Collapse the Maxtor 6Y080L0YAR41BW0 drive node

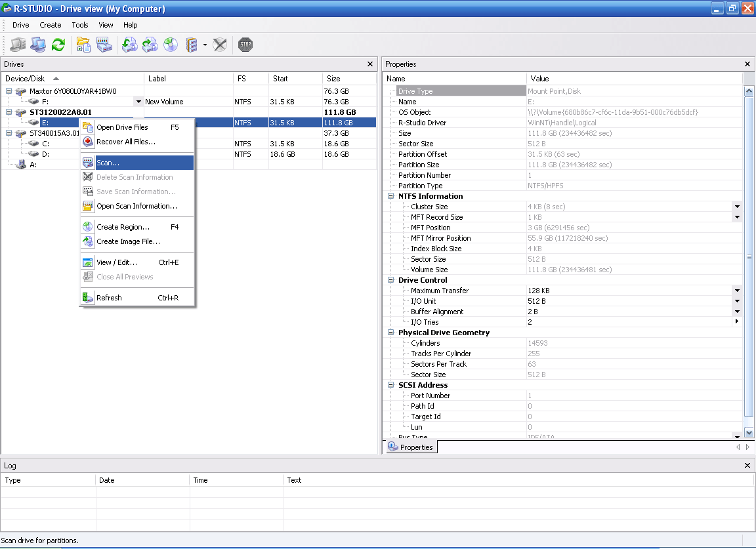pos(9,91)
